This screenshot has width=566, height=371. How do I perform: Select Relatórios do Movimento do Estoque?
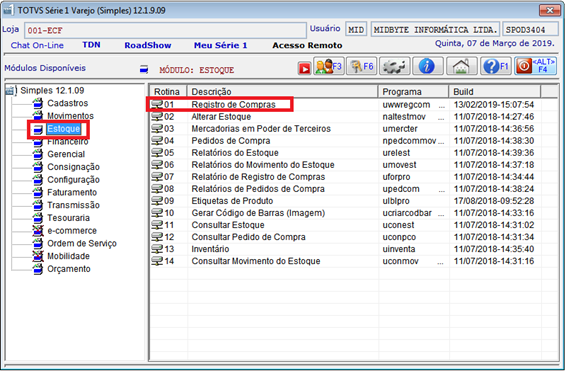tap(263, 165)
